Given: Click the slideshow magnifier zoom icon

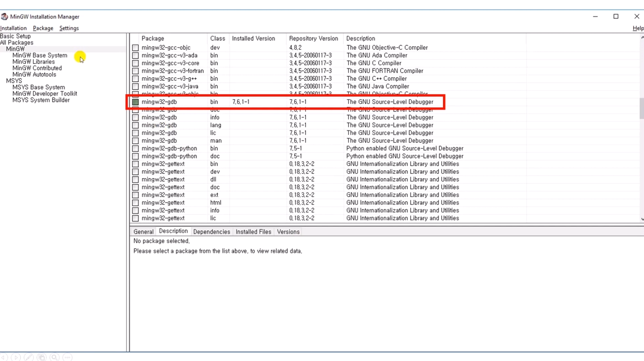Looking at the screenshot, I should [55, 357].
